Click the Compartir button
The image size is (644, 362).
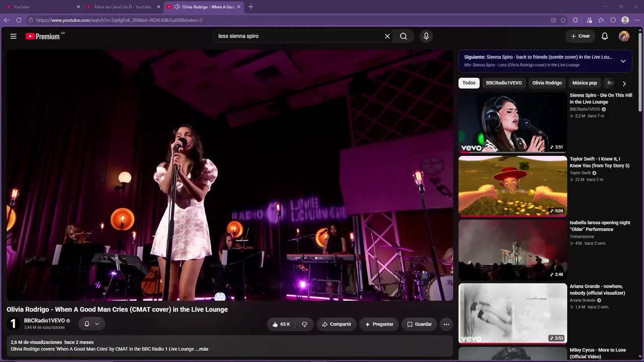(x=337, y=324)
